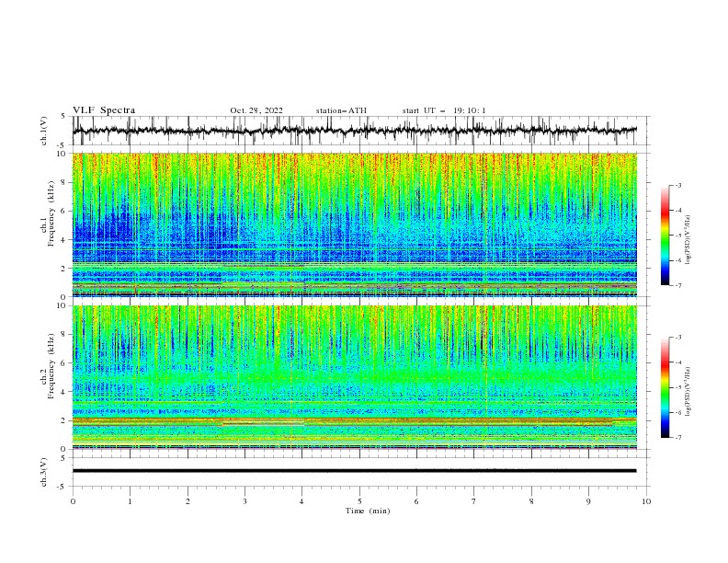The width and height of the screenshot is (728, 563).
Task: Click the ch.3 flat black voltage trace
Action: coord(355,471)
